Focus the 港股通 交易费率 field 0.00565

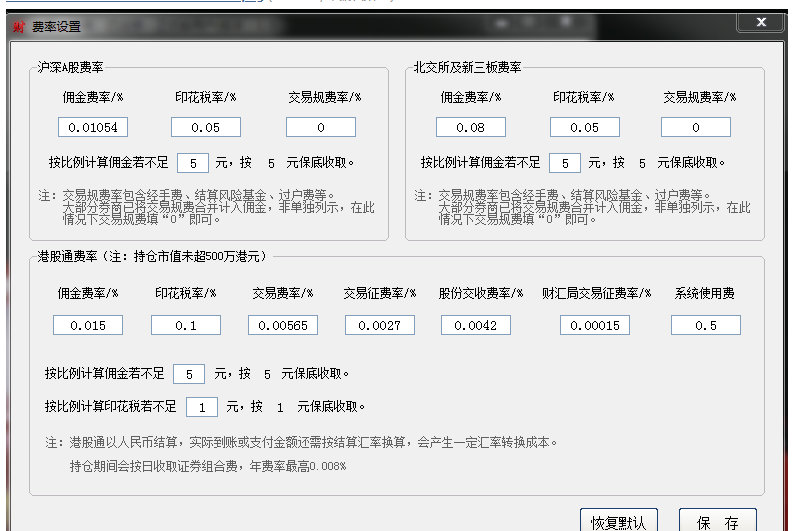tap(283, 325)
